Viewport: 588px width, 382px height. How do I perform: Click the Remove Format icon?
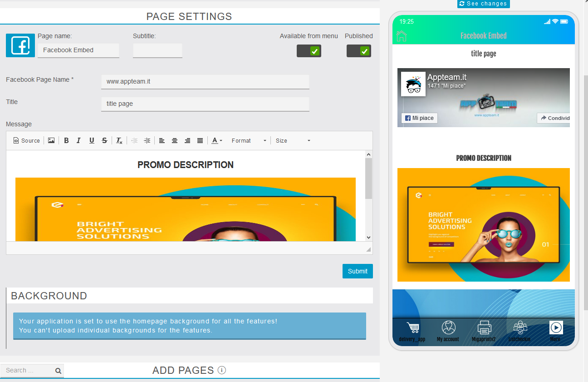coord(119,141)
